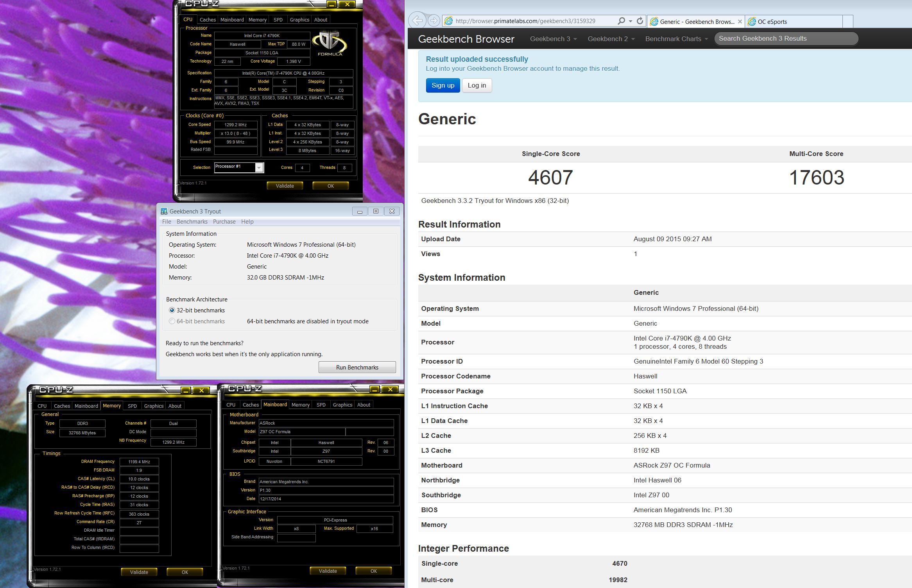Screen dimensions: 912x588
Task: Open Memory tab in top CPU-Z window
Action: click(257, 20)
